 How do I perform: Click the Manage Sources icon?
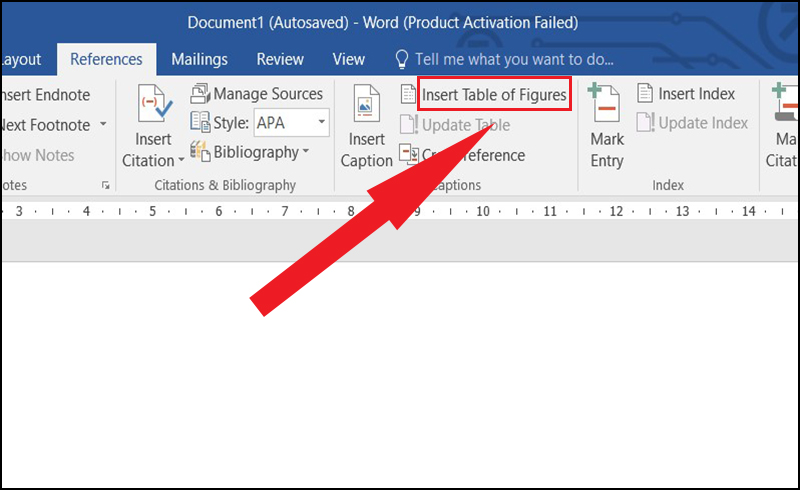pyautogui.click(x=200, y=93)
